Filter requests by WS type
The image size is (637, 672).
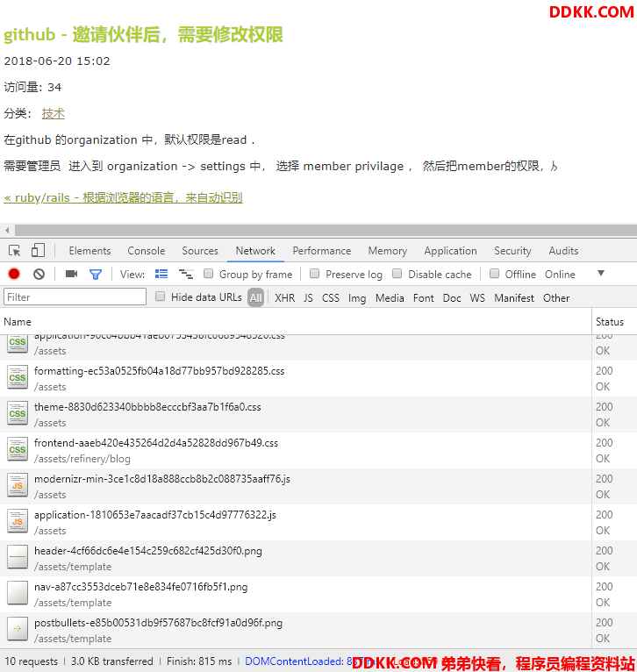coord(477,298)
